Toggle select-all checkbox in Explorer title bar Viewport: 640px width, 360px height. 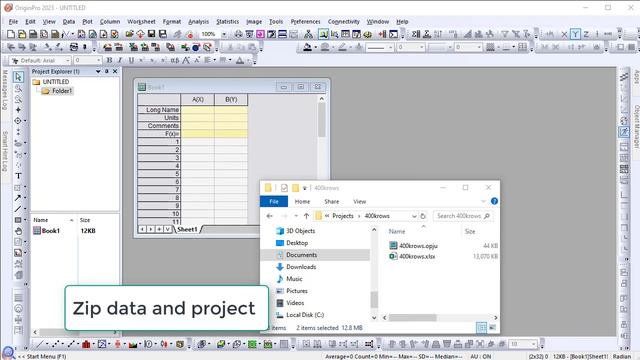point(284,188)
